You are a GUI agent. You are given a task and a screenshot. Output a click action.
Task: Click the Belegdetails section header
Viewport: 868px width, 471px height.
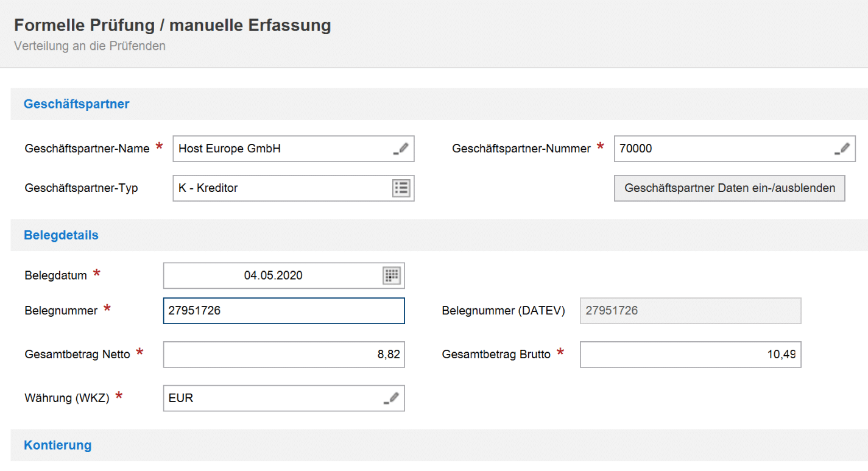(x=61, y=235)
